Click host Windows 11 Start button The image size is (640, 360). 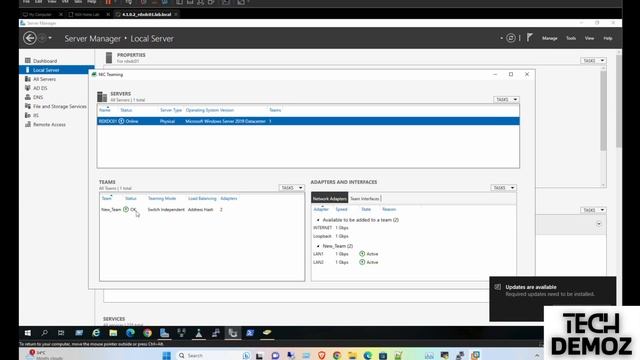pyautogui.click(x=167, y=356)
